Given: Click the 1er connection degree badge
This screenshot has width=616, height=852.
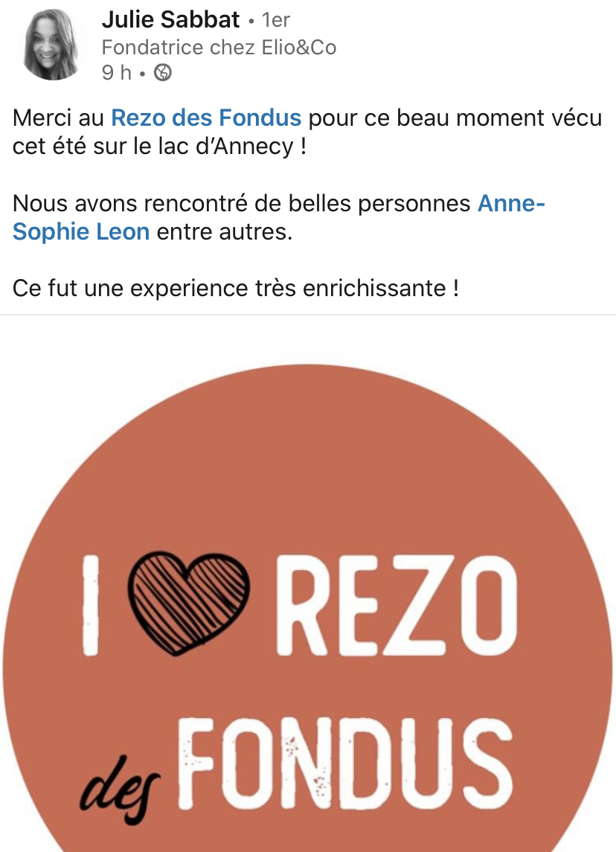Looking at the screenshot, I should click(276, 20).
